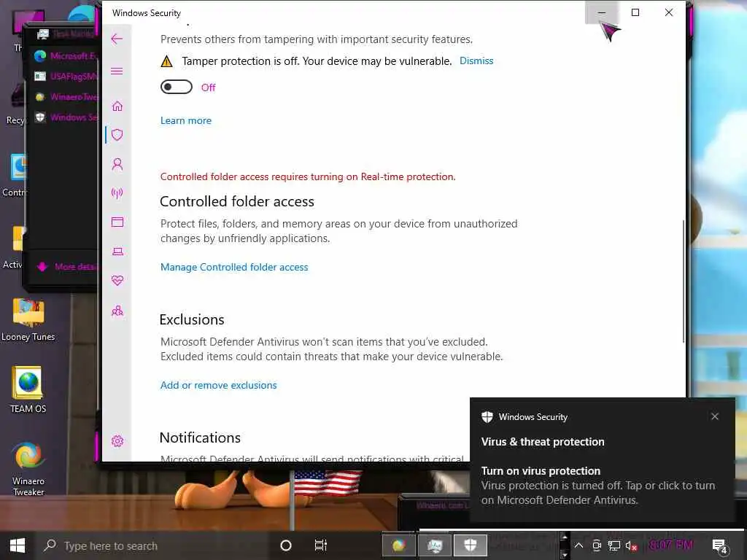747x560 pixels.
Task: Click the taskbar clock showing 8:07 PM
Action: click(x=671, y=545)
